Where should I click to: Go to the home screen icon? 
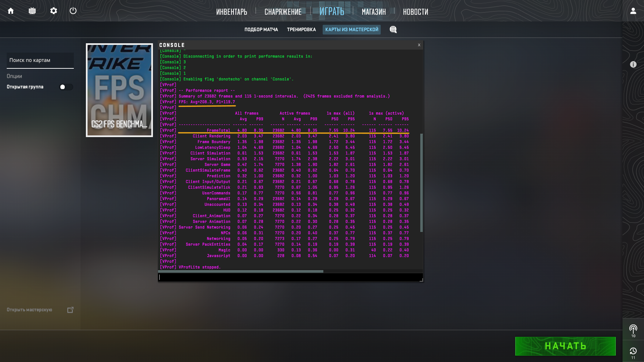pyautogui.click(x=11, y=11)
